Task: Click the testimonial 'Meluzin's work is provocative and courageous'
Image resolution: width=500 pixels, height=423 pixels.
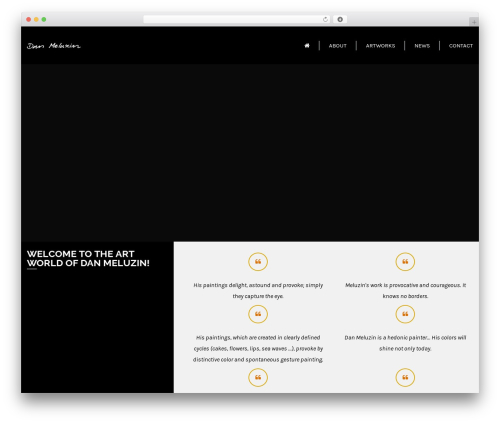Action: tap(405, 290)
